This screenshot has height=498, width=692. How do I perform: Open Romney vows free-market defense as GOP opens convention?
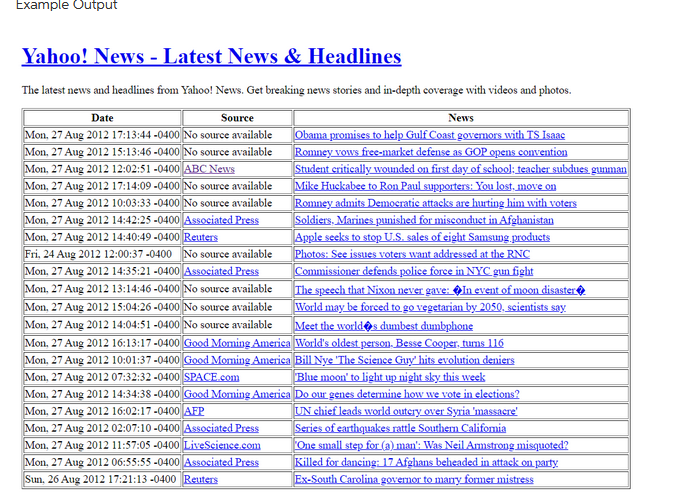point(431,152)
